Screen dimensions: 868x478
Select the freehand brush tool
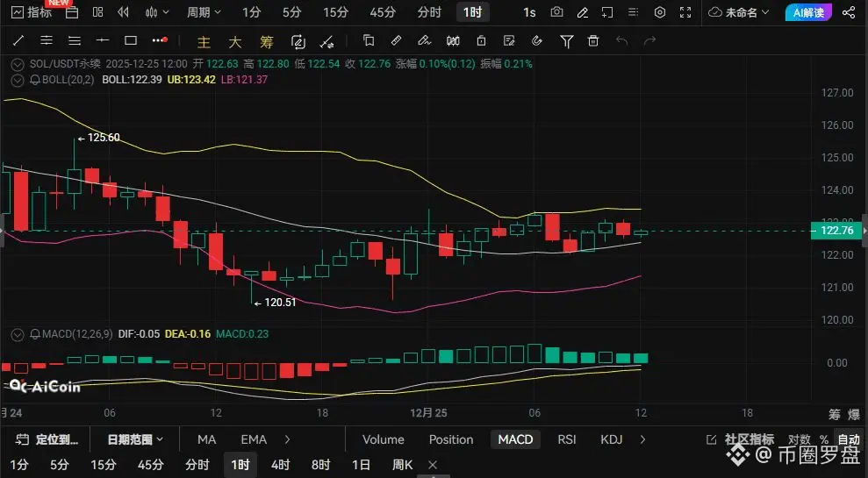tap(424, 40)
